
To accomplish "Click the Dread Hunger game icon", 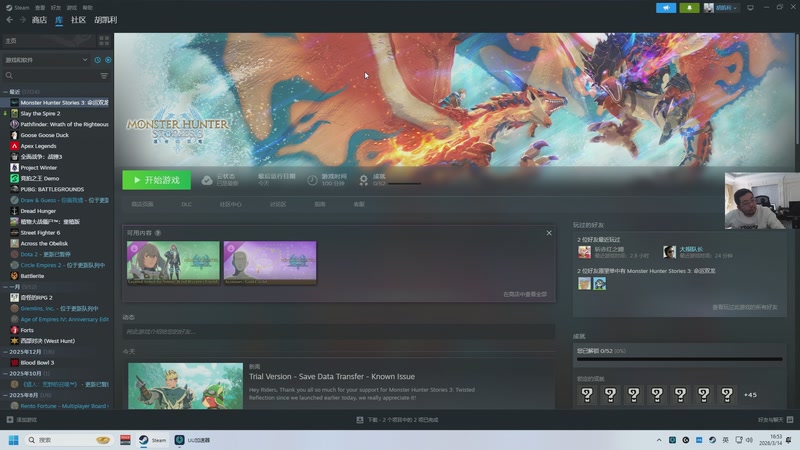I will [14, 211].
